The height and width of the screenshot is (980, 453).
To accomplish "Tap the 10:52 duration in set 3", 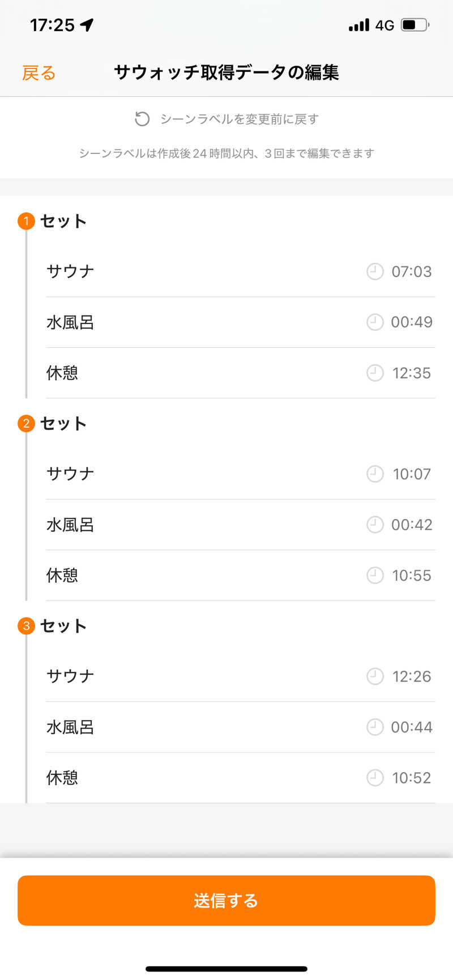I will point(412,778).
